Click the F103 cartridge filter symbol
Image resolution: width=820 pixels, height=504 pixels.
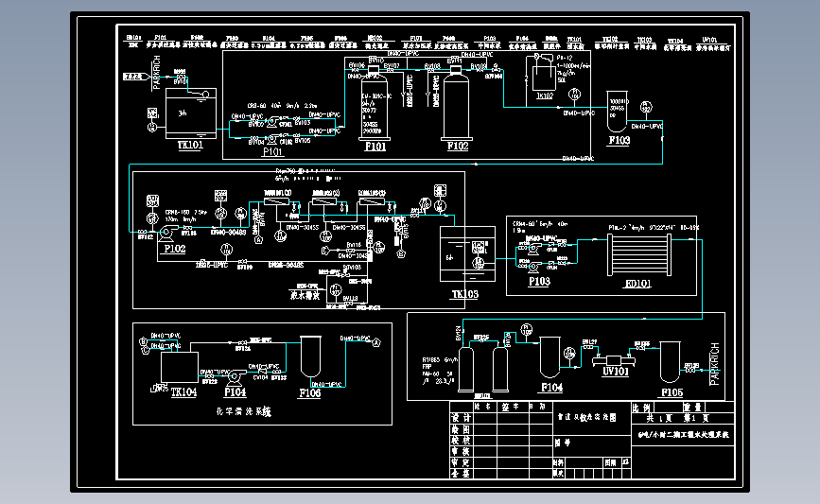(x=617, y=112)
